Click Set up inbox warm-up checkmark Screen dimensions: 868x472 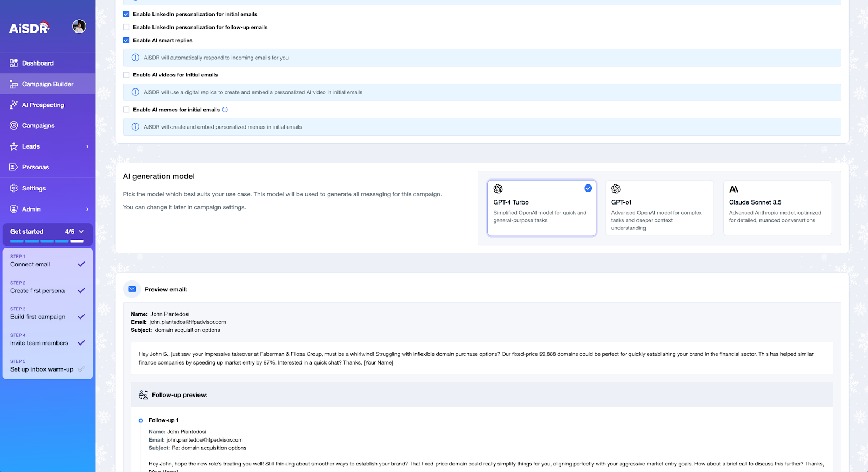[81, 369]
